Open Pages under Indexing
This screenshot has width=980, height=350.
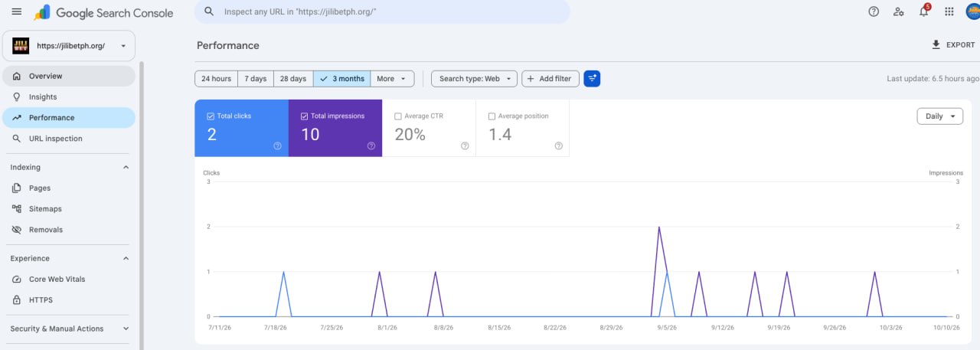(69, 188)
